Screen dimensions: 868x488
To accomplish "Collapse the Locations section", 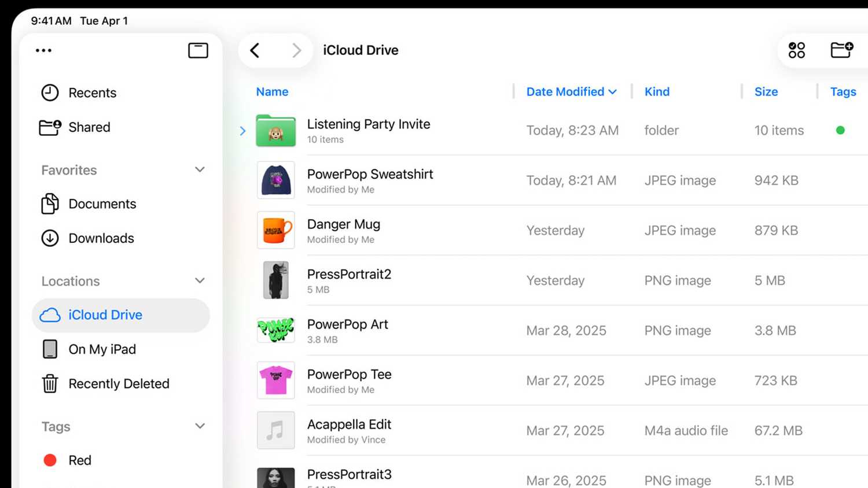I will click(x=200, y=281).
